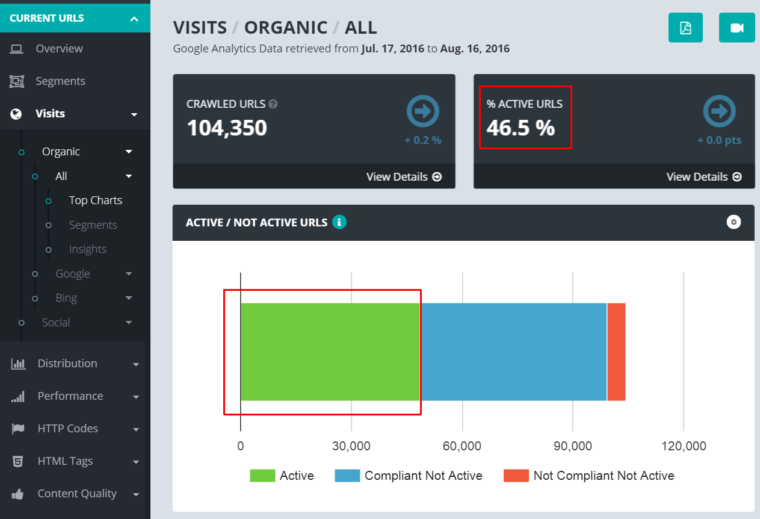Click the VISITS breadcrumb heading
The image size is (760, 519).
pyautogui.click(x=200, y=28)
